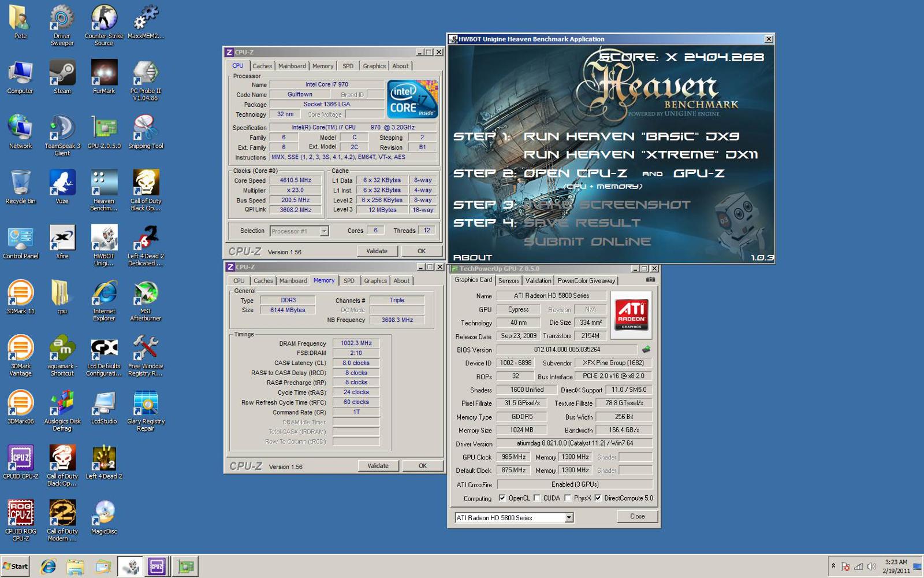924x578 pixels.
Task: Open Counter-Strike Source desktop shortcut
Action: [x=104, y=24]
